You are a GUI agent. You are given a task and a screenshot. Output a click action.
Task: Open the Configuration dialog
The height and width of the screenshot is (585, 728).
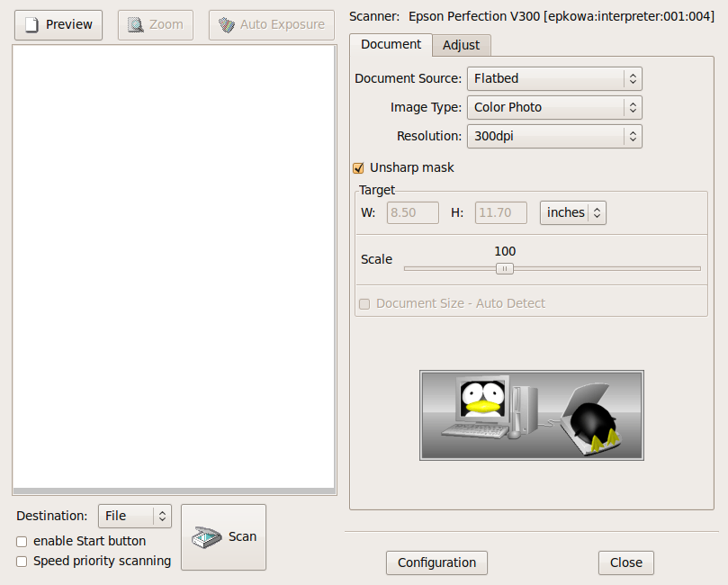click(x=437, y=562)
